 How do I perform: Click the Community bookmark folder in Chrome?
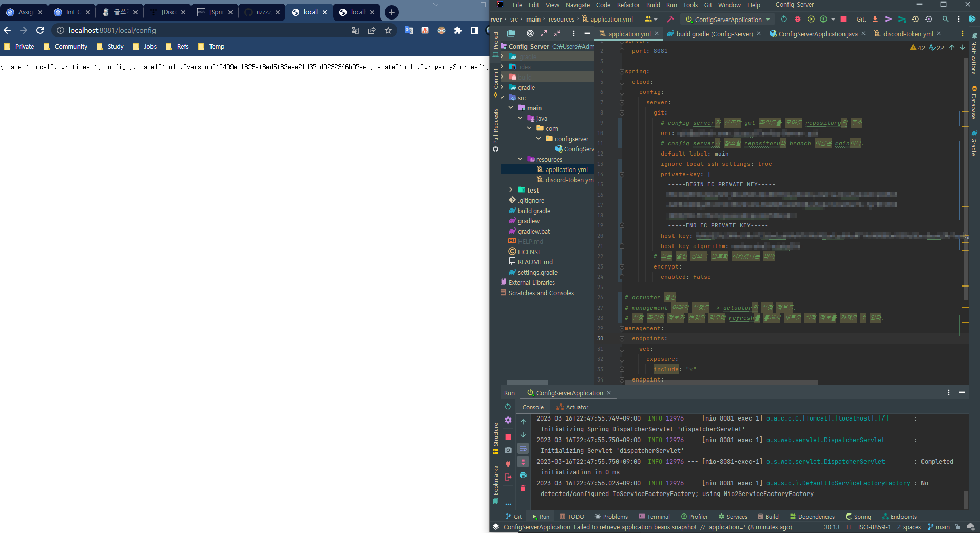coord(66,47)
